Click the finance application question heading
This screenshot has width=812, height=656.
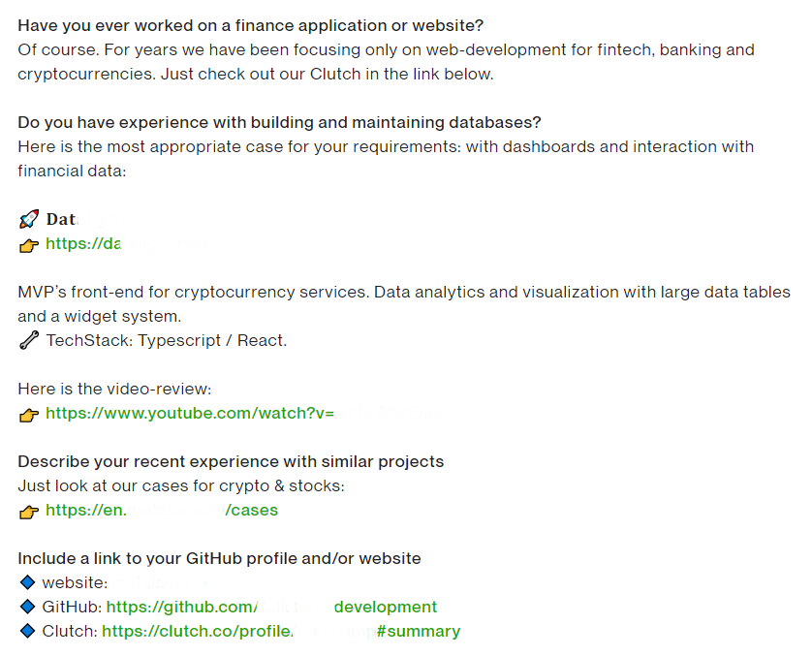point(250,25)
